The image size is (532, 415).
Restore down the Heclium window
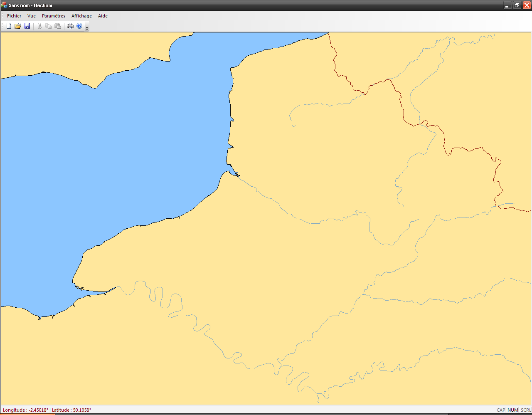(517, 5)
